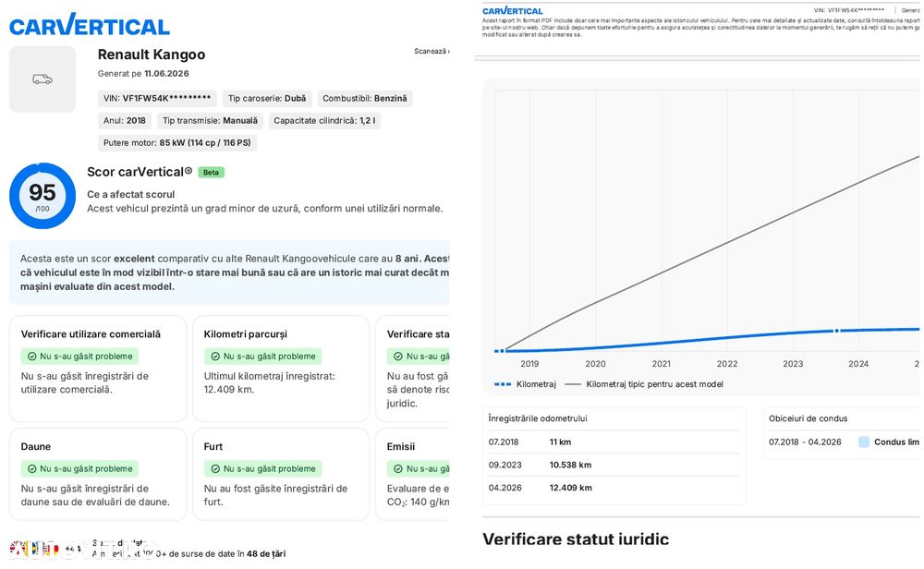This screenshot has width=924, height=569.
Task: Click check icon in Kilometri parcurși card
Action: 215,357
